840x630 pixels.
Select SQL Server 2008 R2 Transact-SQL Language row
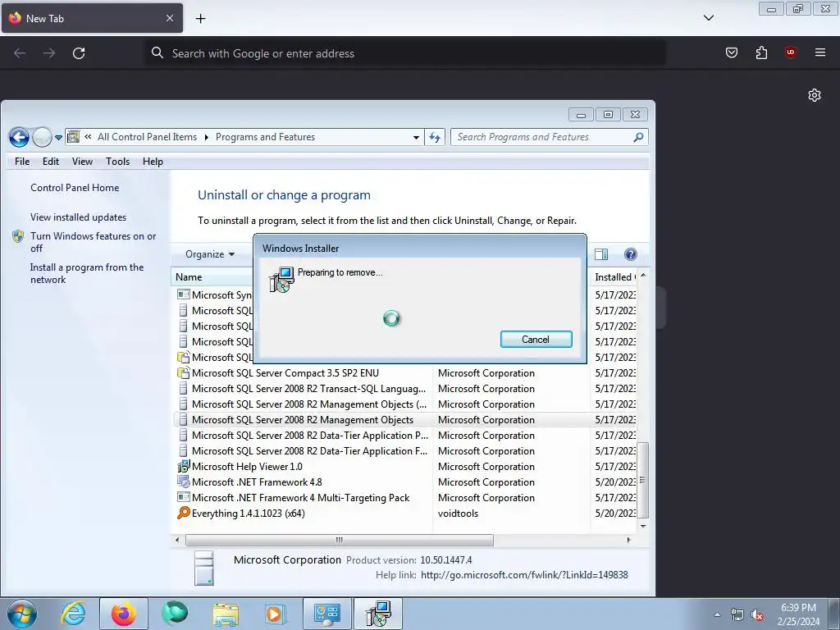[x=308, y=388]
